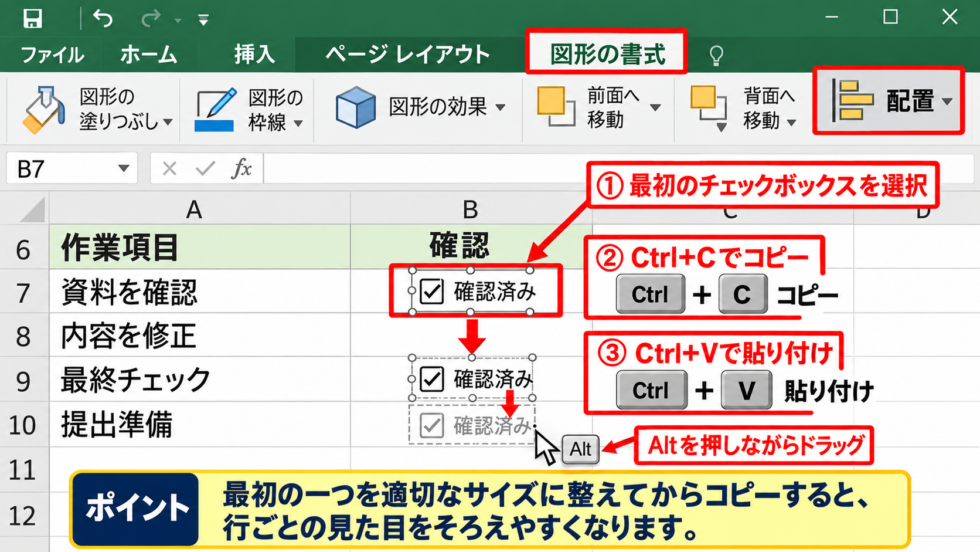
Task: Toggle the faded 確認済み checkbox in row 10
Action: [432, 425]
